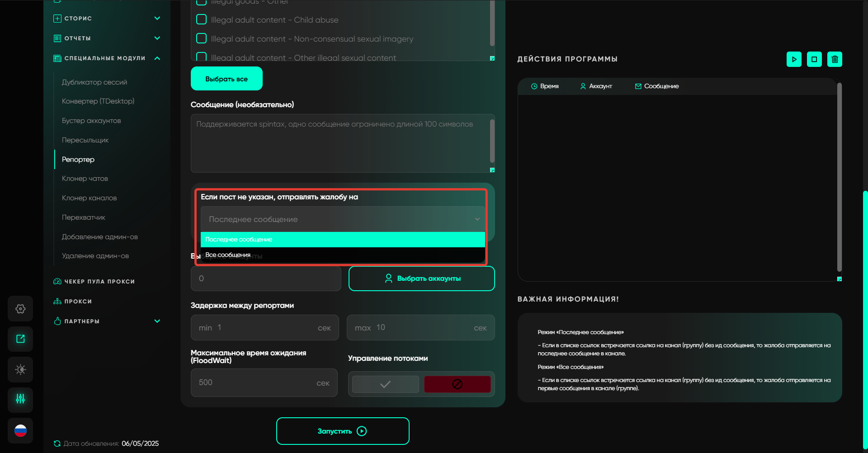Open Клонер чатов module in sidebar
The image size is (868, 453).
pos(85,179)
